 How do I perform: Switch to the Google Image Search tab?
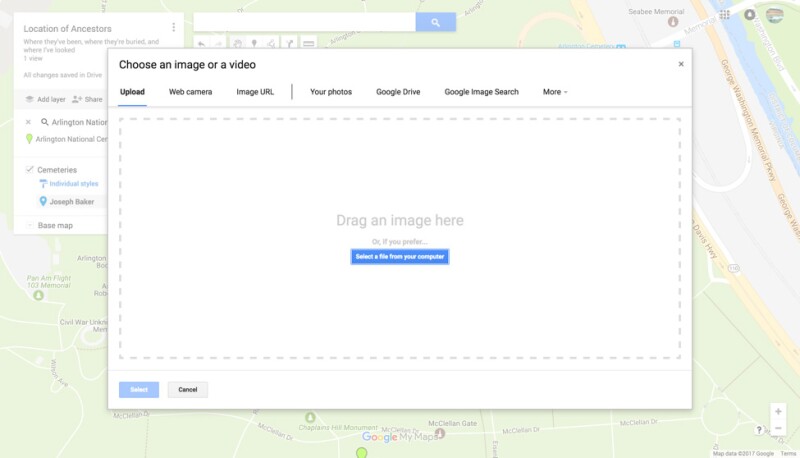pyautogui.click(x=481, y=92)
